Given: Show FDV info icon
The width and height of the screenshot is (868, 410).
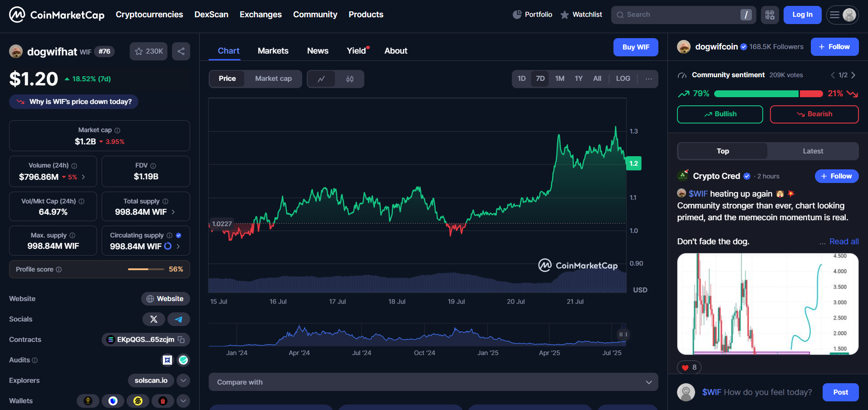Looking at the screenshot, I should pyautogui.click(x=153, y=166).
